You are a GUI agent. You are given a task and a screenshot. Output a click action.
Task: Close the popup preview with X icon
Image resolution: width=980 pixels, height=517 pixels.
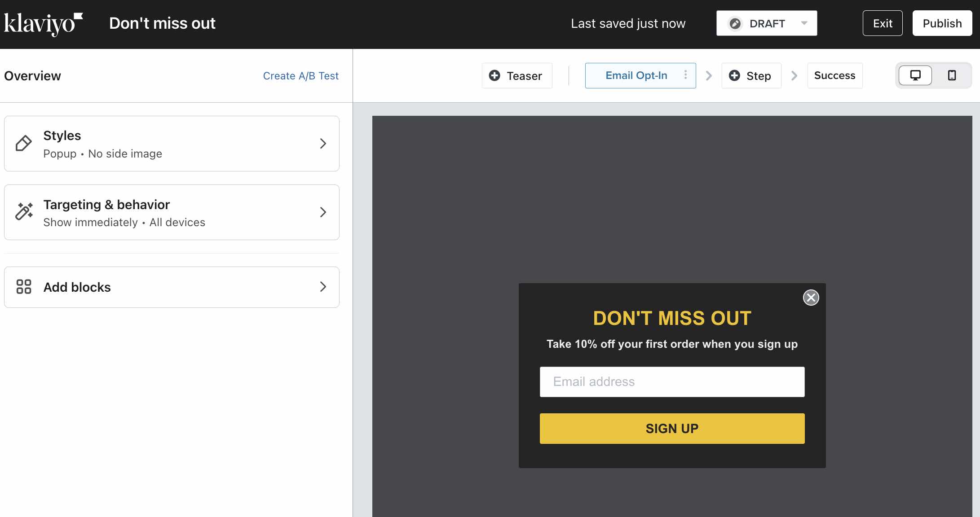pos(811,298)
